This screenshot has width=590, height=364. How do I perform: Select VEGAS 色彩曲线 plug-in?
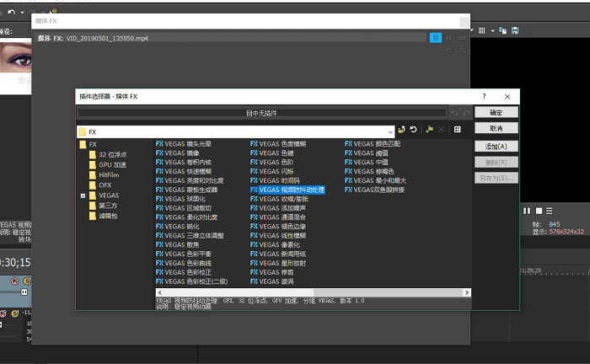click(x=184, y=263)
